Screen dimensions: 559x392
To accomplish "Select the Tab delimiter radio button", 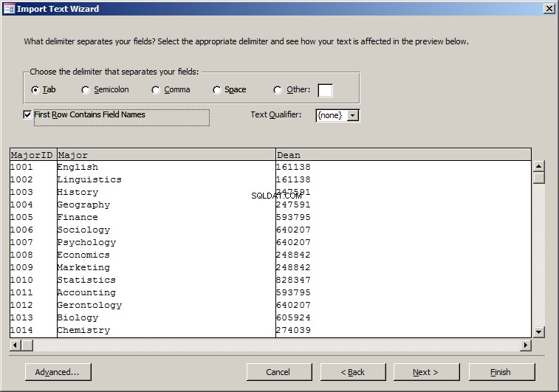I will coord(35,90).
